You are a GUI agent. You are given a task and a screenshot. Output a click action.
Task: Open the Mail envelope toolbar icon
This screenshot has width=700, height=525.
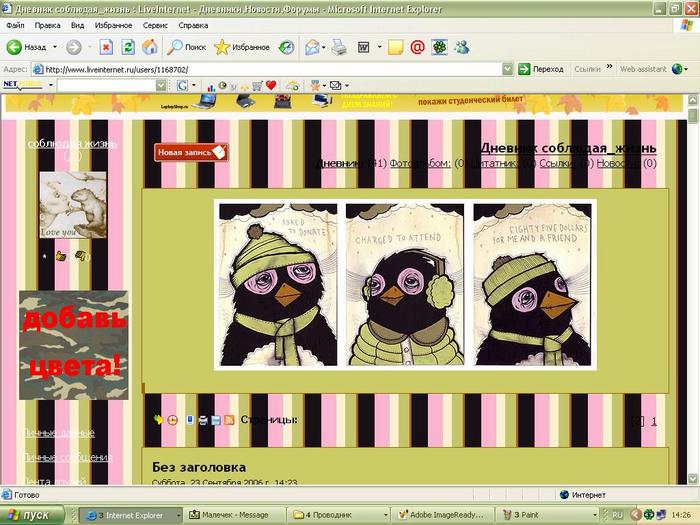tap(312, 47)
